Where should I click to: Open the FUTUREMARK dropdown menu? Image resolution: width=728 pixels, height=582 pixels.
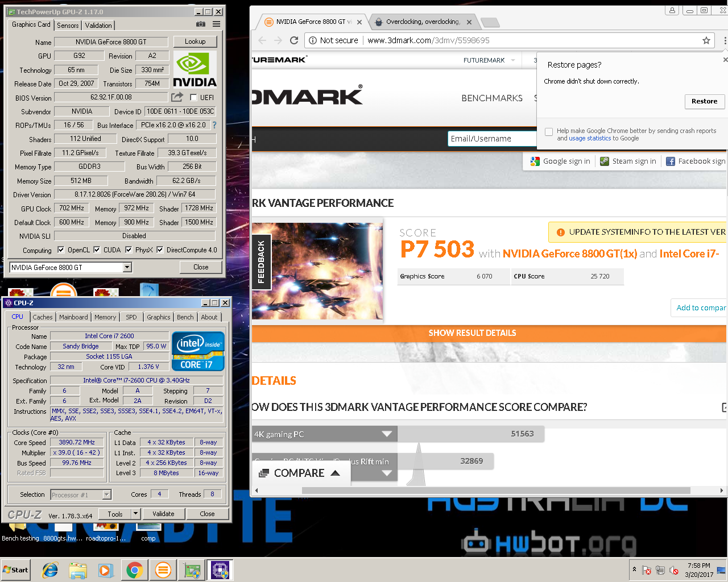(490, 60)
